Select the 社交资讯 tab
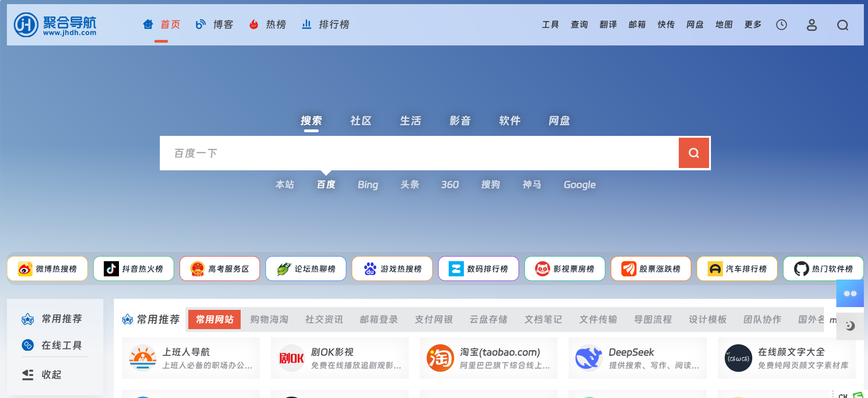The image size is (868, 398). coord(324,319)
